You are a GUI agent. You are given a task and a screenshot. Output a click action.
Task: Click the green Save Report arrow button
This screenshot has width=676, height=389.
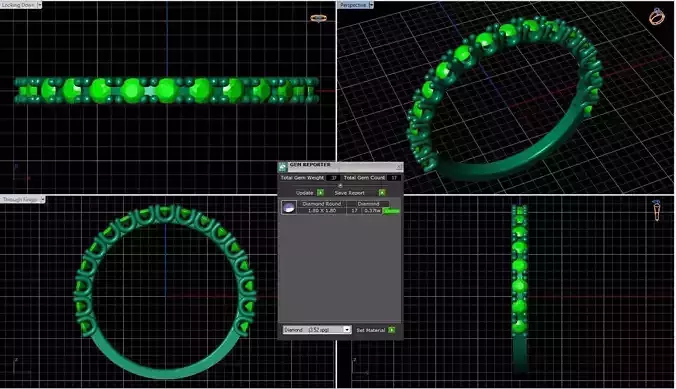(382, 193)
